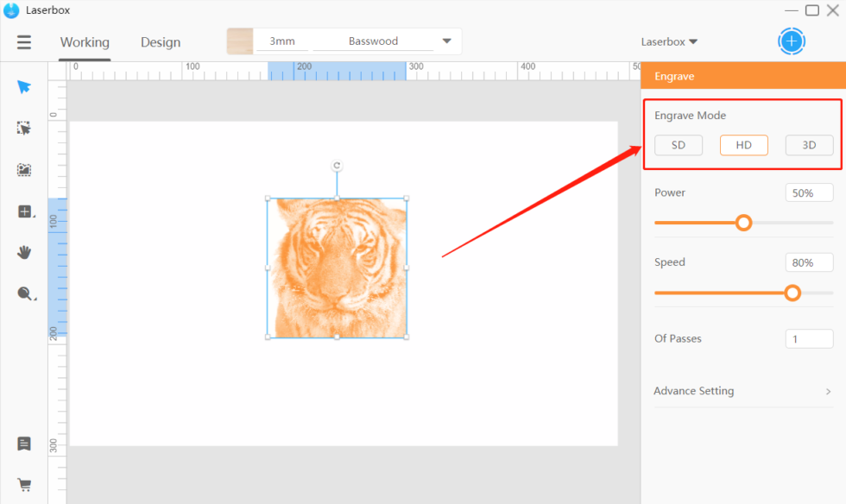Image resolution: width=846 pixels, height=504 pixels.
Task: Select the arrow selection tool
Action: [x=24, y=87]
